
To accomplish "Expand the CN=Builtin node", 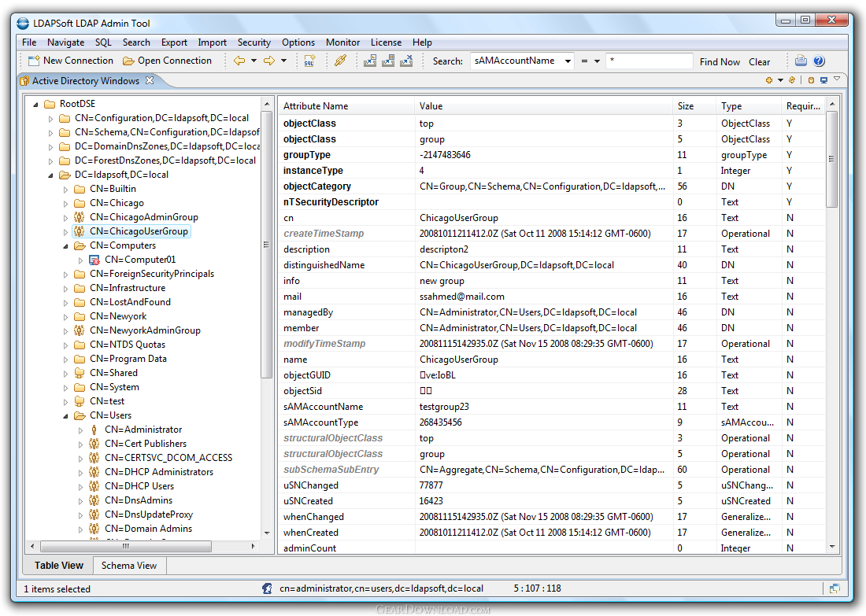I will (65, 190).
